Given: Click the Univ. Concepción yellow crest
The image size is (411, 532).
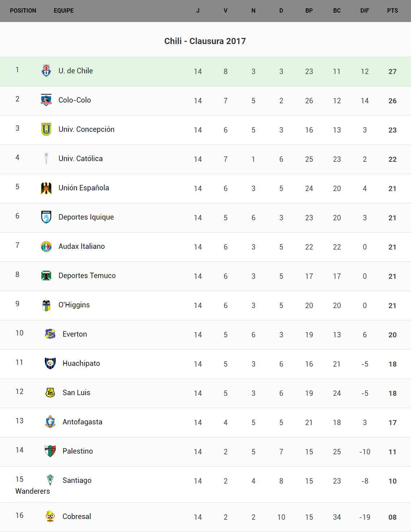Looking at the screenshot, I should click(46, 129).
